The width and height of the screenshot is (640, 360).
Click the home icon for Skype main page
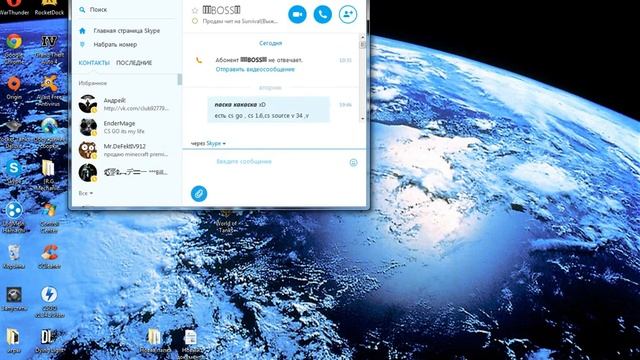click(x=82, y=31)
